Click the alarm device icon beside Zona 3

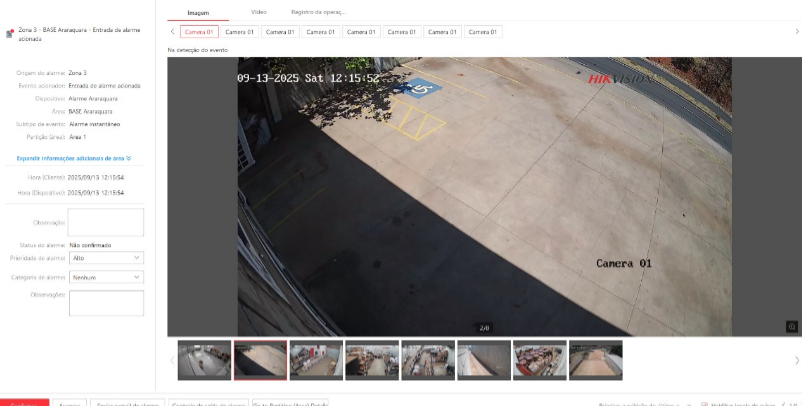point(10,33)
